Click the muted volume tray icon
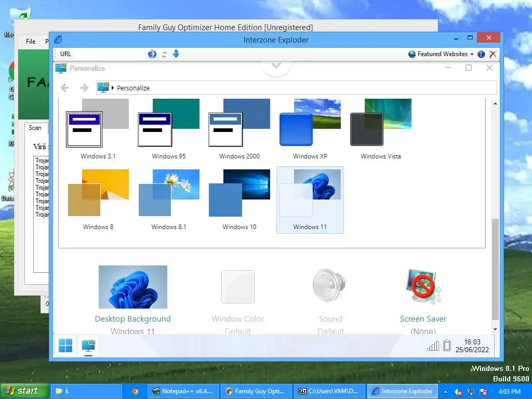The height and width of the screenshot is (399, 532). pyautogui.click(x=458, y=392)
